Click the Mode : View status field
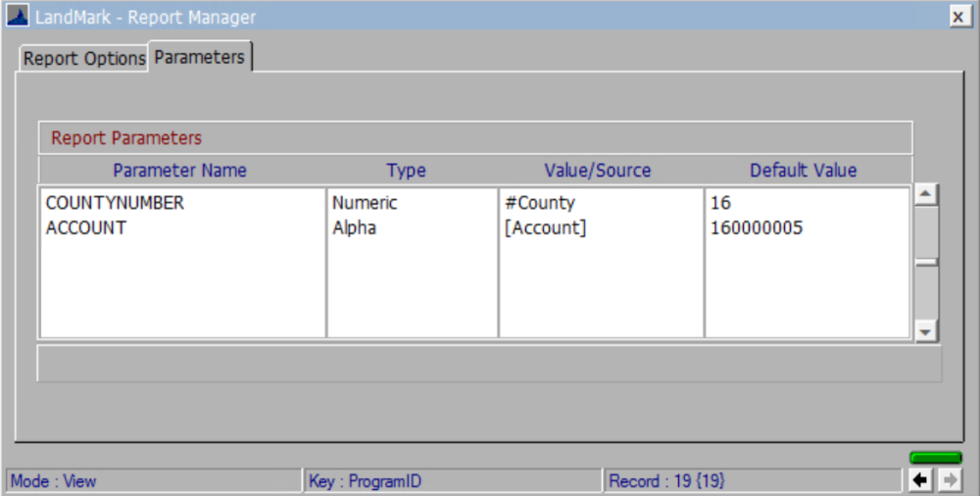 [x=154, y=481]
